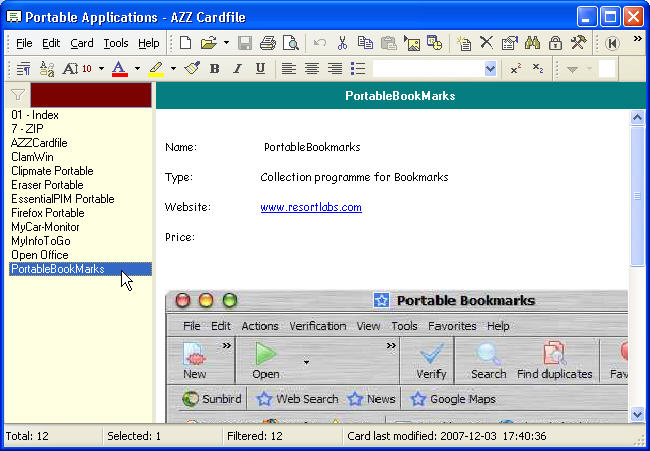The height and width of the screenshot is (451, 650).
Task: Open options with hammer and wrench icon
Action: pyautogui.click(x=578, y=43)
